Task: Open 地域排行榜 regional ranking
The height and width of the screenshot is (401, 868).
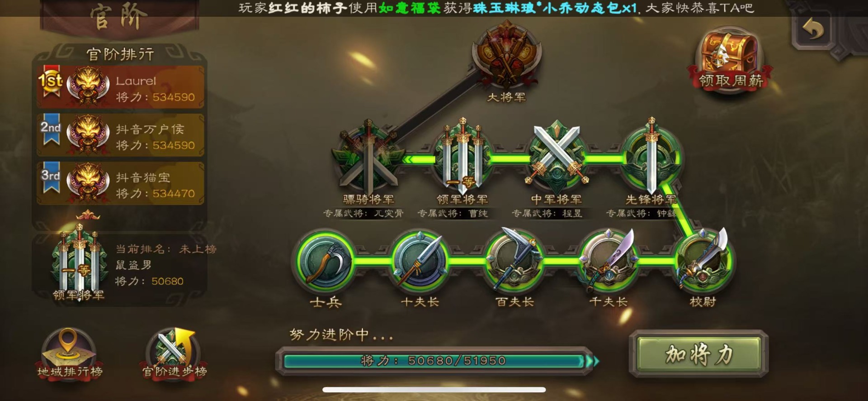Action: [69, 354]
